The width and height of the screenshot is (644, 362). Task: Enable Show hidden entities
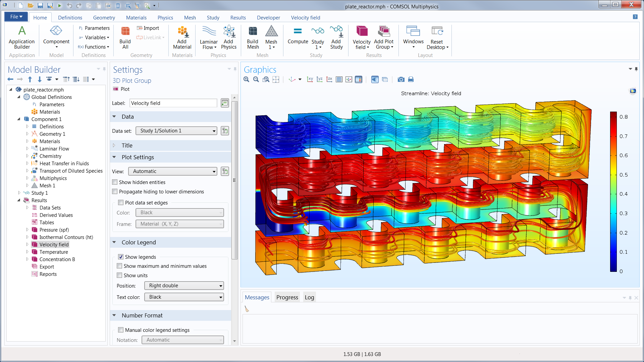click(115, 182)
